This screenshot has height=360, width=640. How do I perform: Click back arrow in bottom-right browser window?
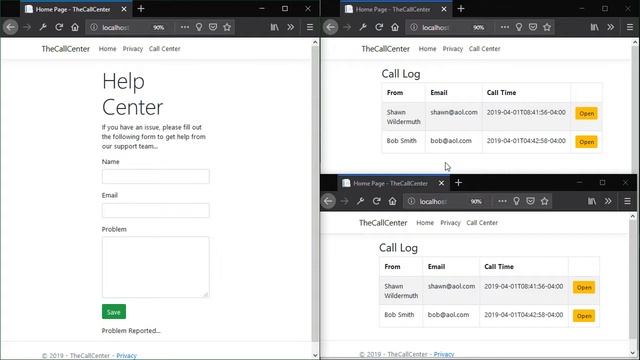[328, 201]
